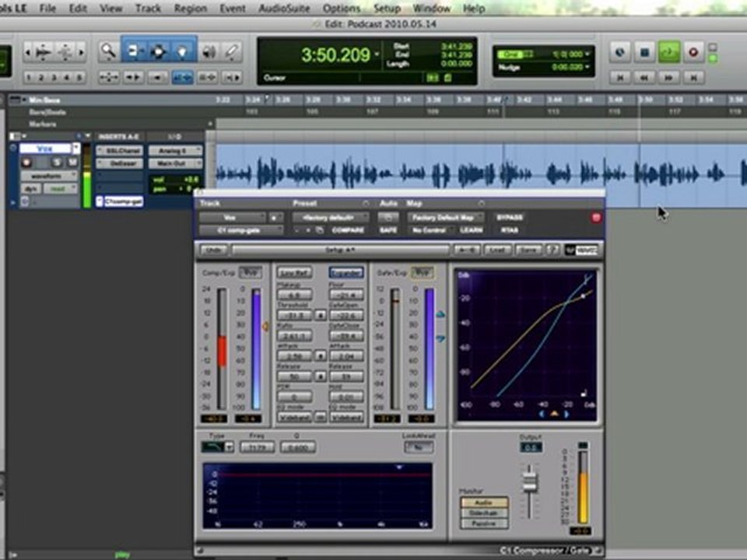Open the Main Out output selector

pyautogui.click(x=175, y=164)
